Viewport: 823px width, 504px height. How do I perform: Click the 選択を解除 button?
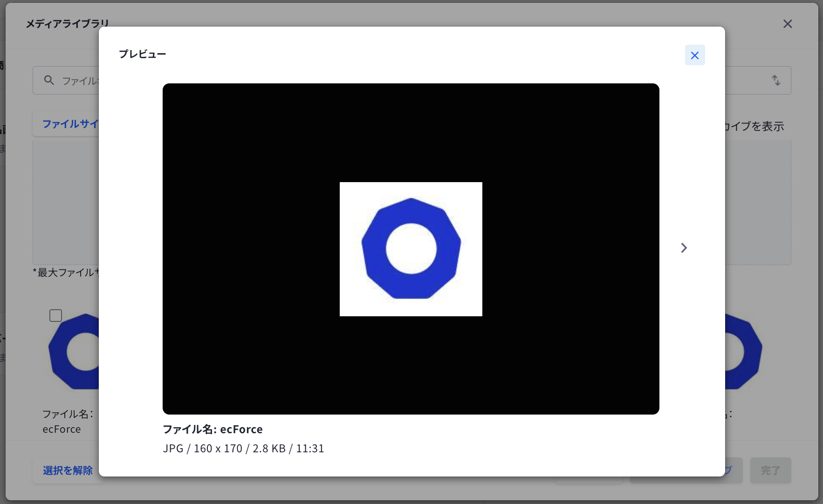click(68, 470)
